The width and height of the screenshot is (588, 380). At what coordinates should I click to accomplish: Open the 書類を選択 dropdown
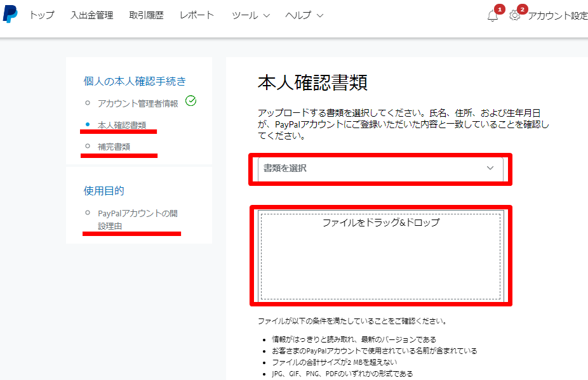click(x=380, y=168)
